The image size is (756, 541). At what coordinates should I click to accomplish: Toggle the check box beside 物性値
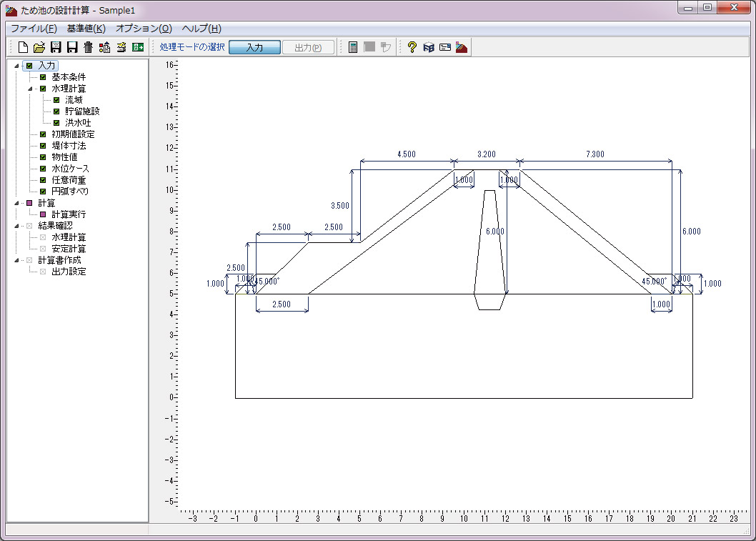coord(43,157)
